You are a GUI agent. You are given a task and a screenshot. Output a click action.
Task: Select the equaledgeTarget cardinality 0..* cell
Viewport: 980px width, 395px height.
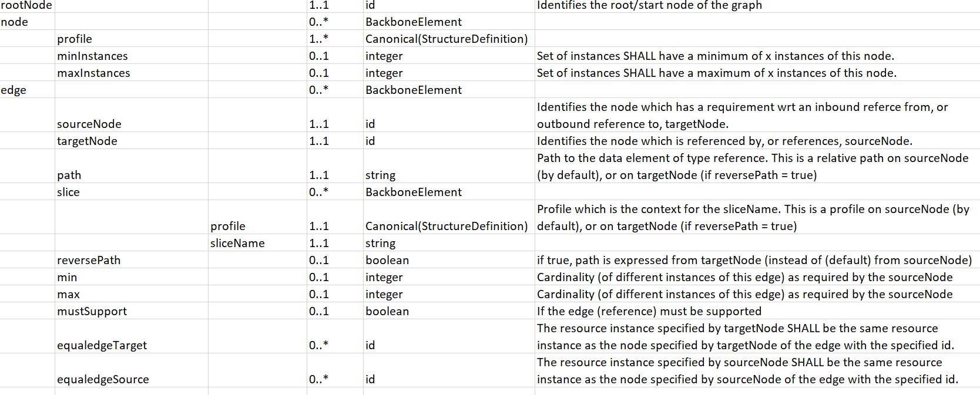(335, 336)
